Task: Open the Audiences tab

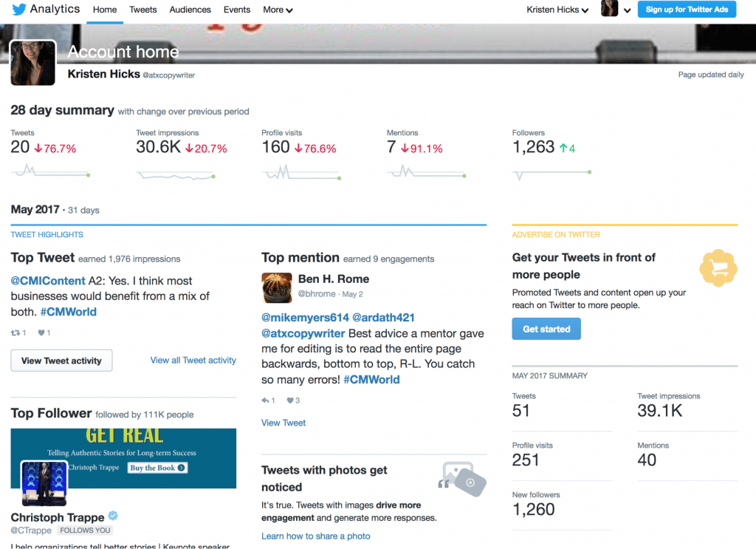Action: click(190, 10)
